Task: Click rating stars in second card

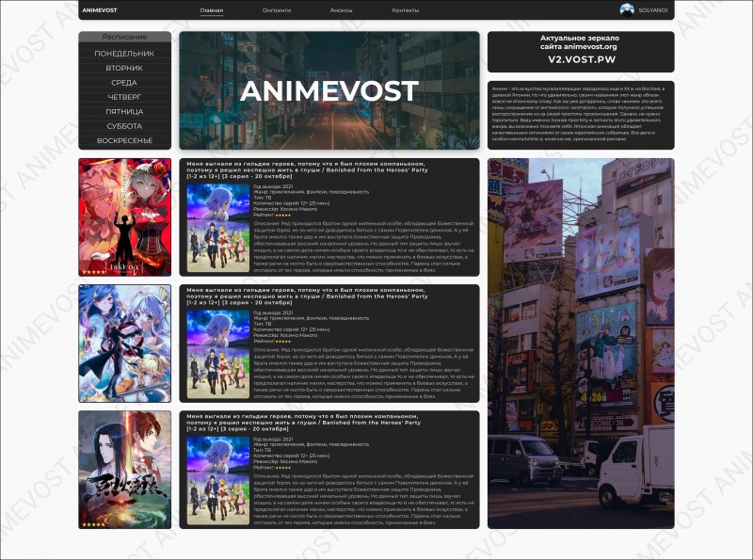Action: click(283, 342)
